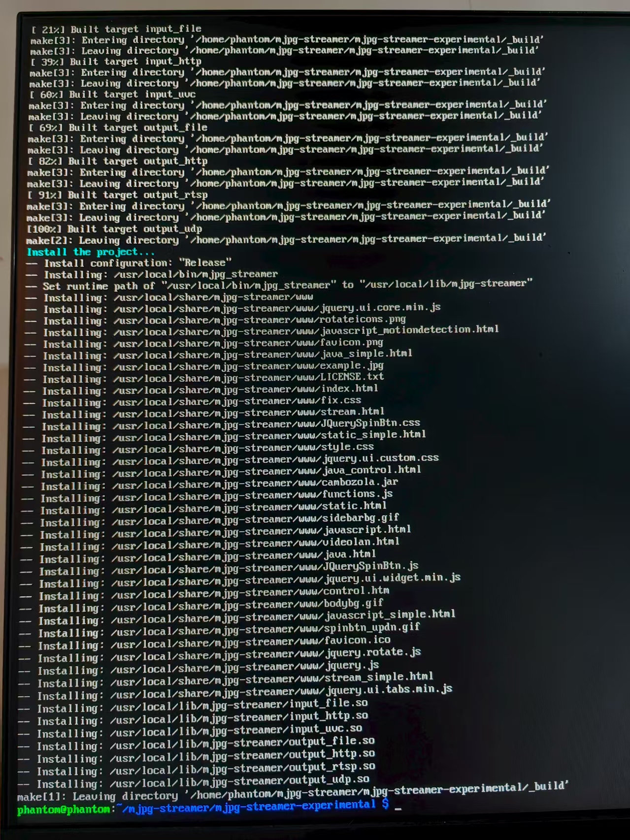The height and width of the screenshot is (840, 630).
Task: Click the jquery.ui.custom.css install line
Action: pyautogui.click(x=231, y=460)
